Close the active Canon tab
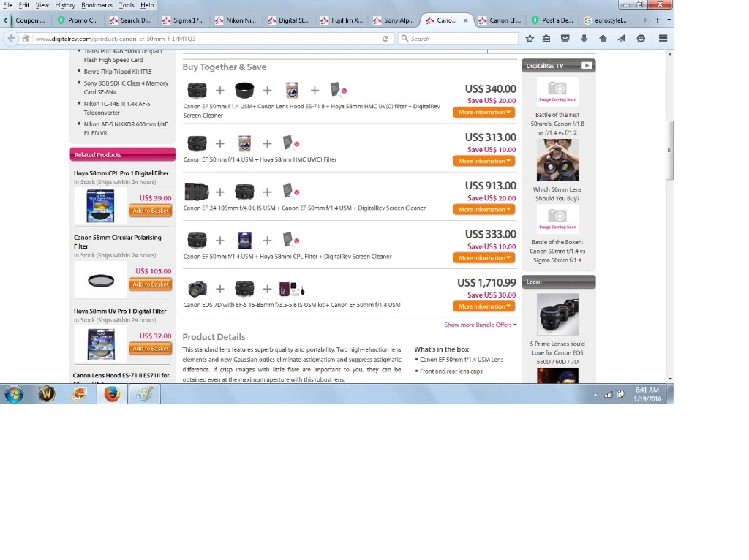The height and width of the screenshot is (560, 749). pyautogui.click(x=465, y=20)
